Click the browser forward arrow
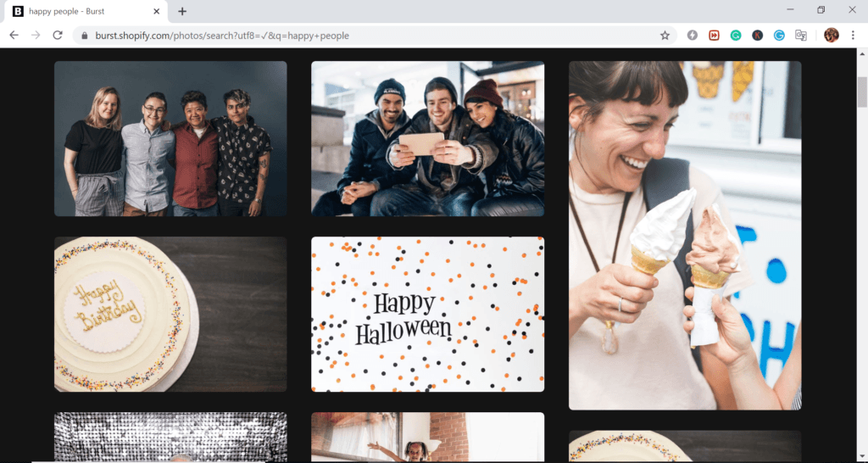This screenshot has width=868, height=463. pos(36,36)
